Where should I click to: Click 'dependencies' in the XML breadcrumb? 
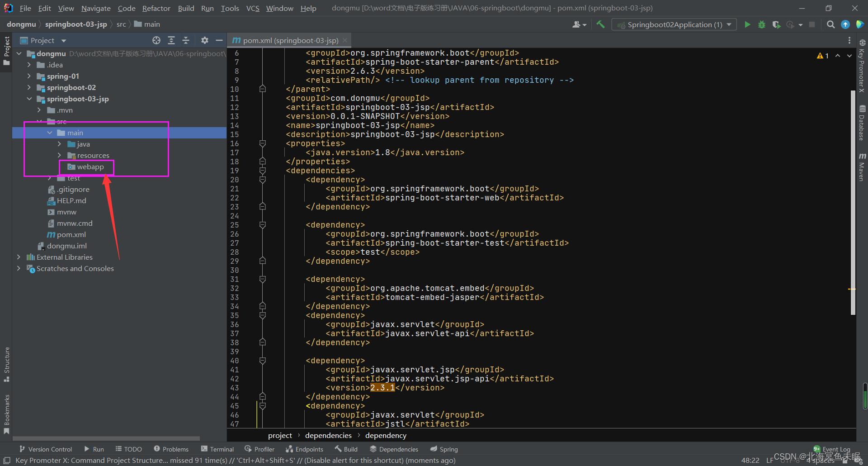click(x=328, y=435)
